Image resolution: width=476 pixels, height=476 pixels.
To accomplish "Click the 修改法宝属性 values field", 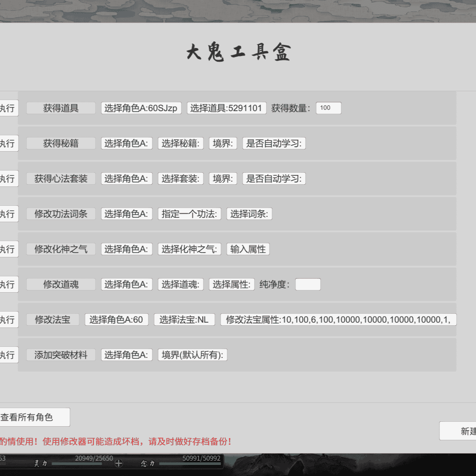I will pos(338,319).
